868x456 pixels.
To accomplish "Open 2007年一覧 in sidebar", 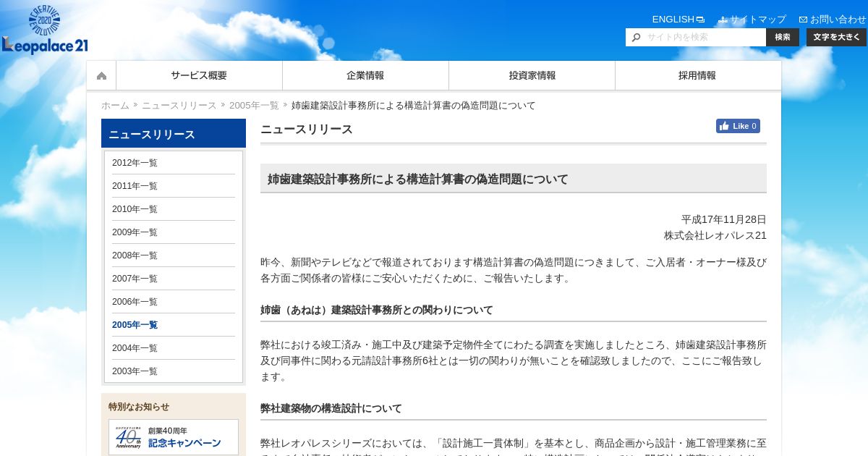I will 174,279.
